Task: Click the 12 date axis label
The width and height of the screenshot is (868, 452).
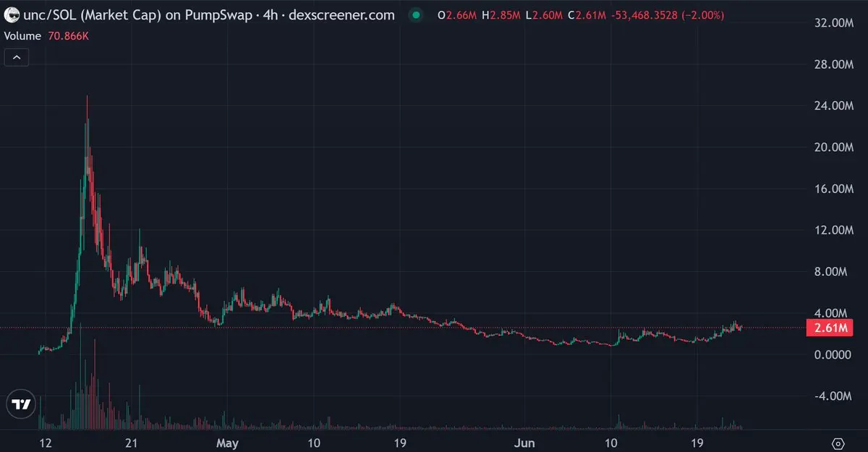Action: pos(45,443)
